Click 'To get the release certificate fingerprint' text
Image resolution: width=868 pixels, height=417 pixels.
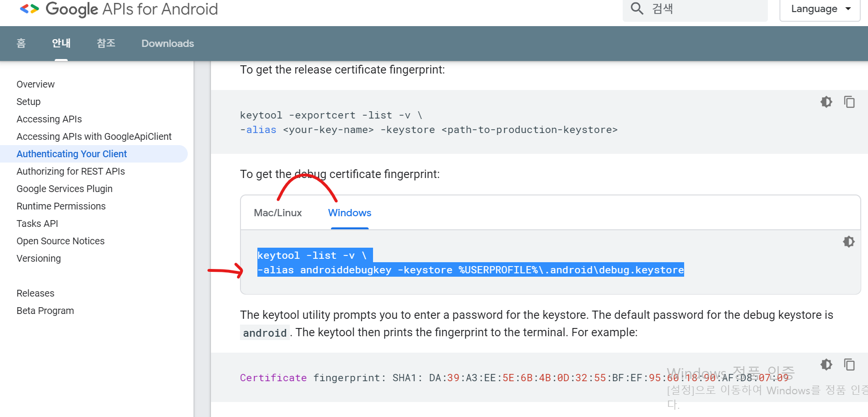tap(342, 70)
